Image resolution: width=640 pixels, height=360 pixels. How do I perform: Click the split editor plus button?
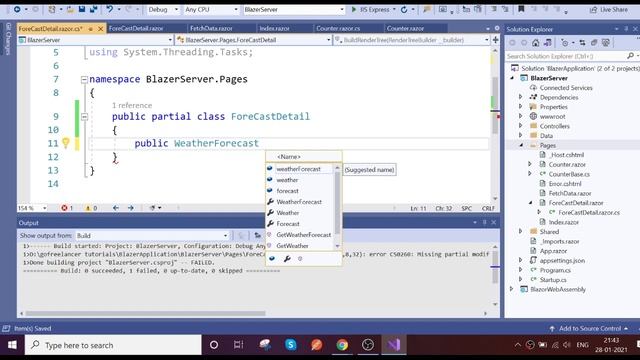(x=495, y=40)
